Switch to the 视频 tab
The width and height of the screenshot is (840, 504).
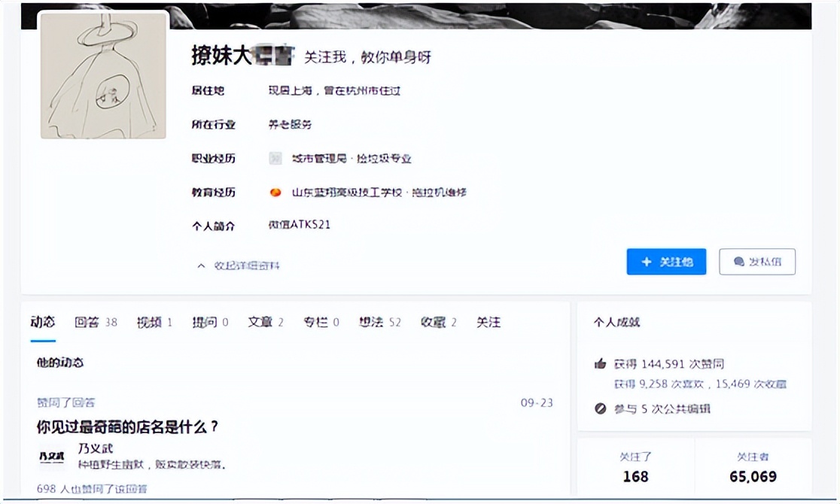pyautogui.click(x=151, y=321)
